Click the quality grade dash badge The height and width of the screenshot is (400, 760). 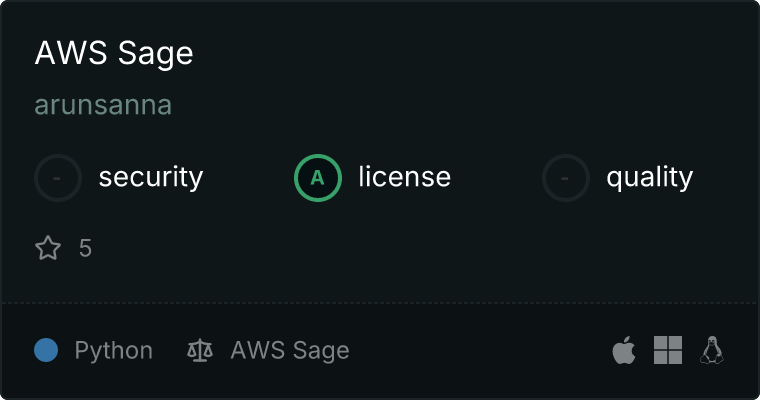pos(566,178)
